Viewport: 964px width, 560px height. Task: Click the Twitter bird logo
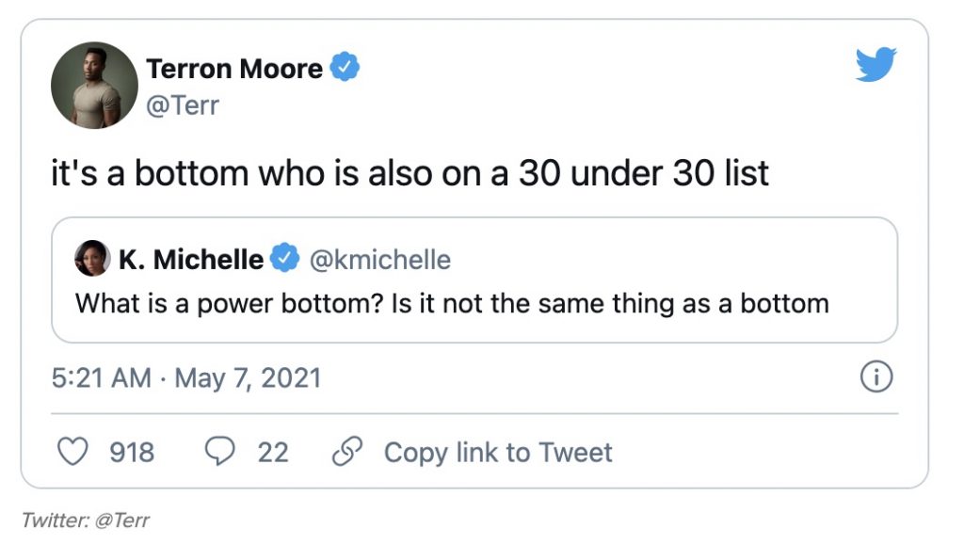tap(876, 66)
